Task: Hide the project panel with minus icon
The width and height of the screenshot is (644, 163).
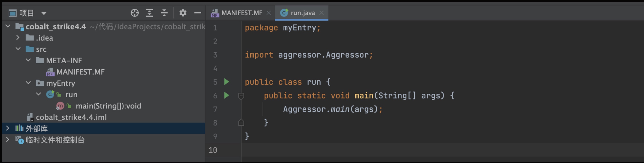Action: click(x=197, y=13)
